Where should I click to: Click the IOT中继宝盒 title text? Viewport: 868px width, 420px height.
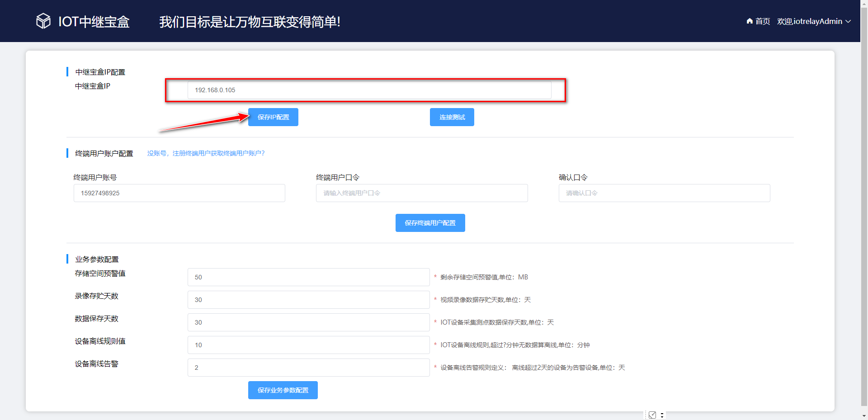94,22
